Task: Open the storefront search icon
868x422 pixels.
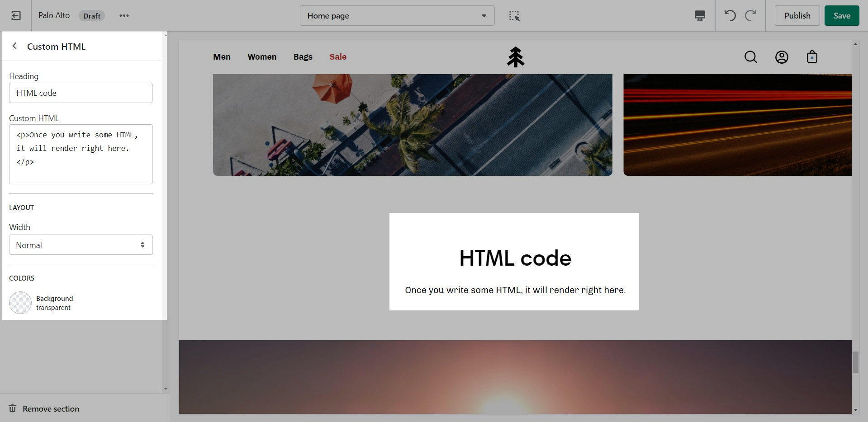Action: tap(750, 57)
